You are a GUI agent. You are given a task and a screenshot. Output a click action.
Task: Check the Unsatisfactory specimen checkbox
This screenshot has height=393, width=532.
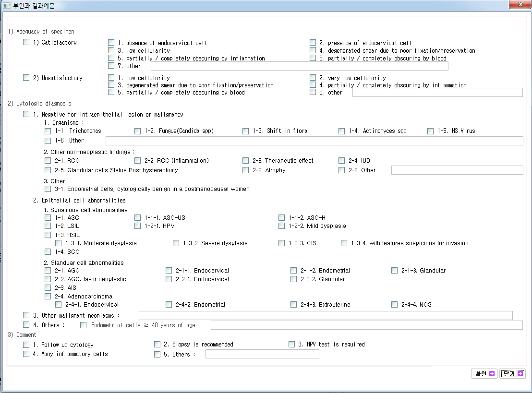tap(26, 78)
